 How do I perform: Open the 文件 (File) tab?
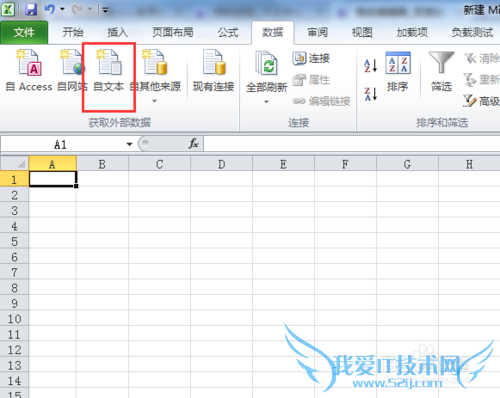[24, 32]
